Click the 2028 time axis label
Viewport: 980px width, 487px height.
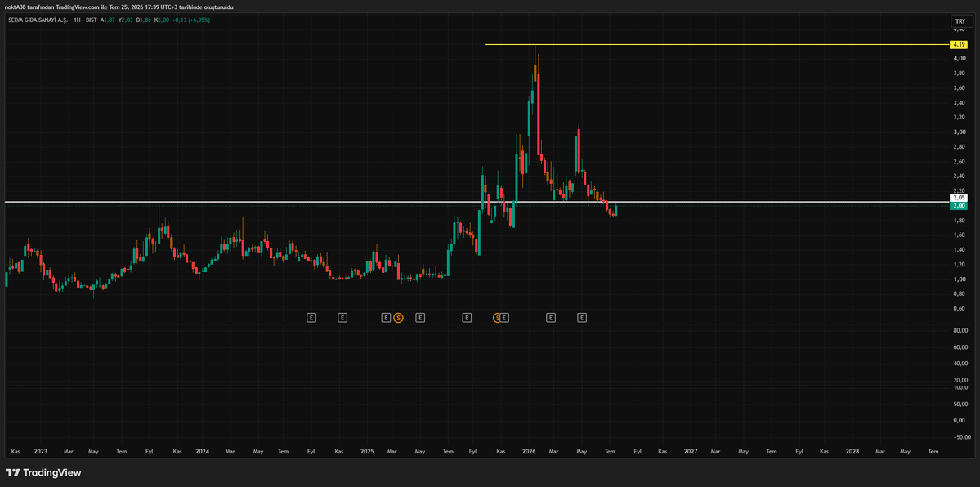[852, 451]
